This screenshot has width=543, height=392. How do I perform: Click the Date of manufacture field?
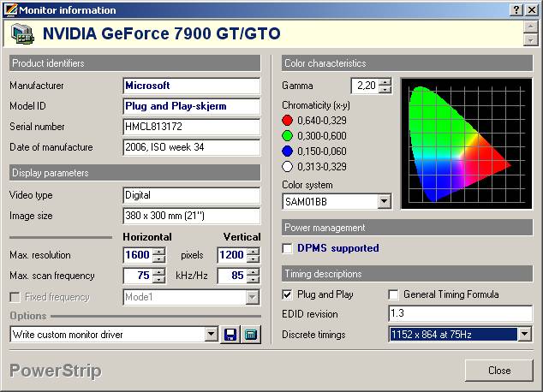pyautogui.click(x=191, y=147)
